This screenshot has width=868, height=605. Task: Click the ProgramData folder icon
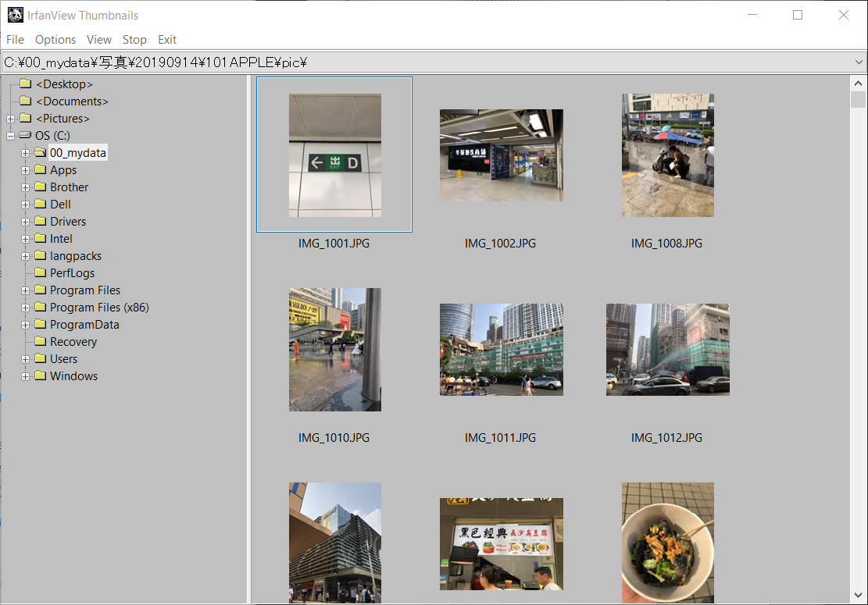tap(41, 323)
